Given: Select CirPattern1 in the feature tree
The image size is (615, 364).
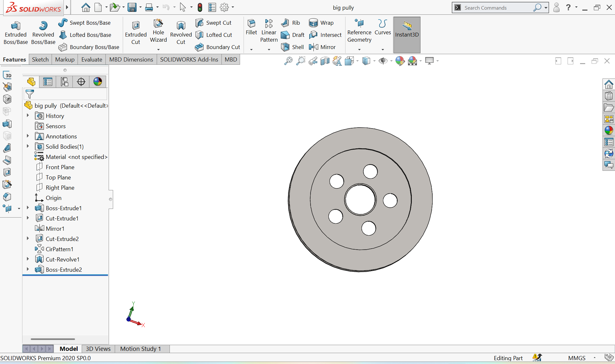Looking at the screenshot, I should 59,249.
